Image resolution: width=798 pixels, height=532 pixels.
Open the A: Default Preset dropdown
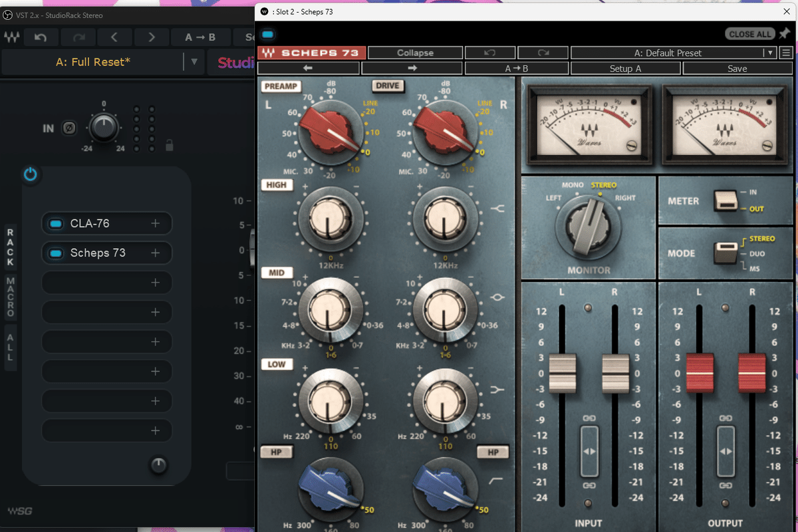770,53
